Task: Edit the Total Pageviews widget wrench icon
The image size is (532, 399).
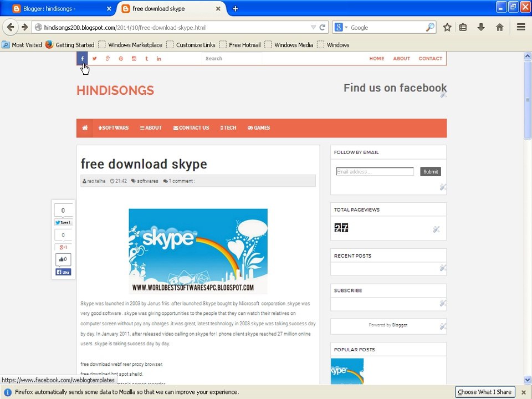Action: click(436, 229)
